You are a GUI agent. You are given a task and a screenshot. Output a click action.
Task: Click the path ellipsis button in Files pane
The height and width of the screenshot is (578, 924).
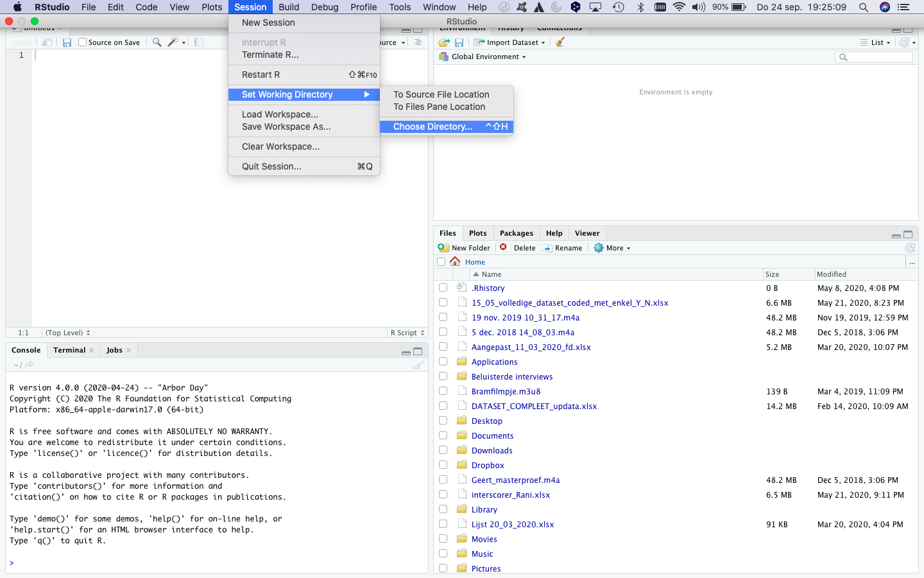912,262
